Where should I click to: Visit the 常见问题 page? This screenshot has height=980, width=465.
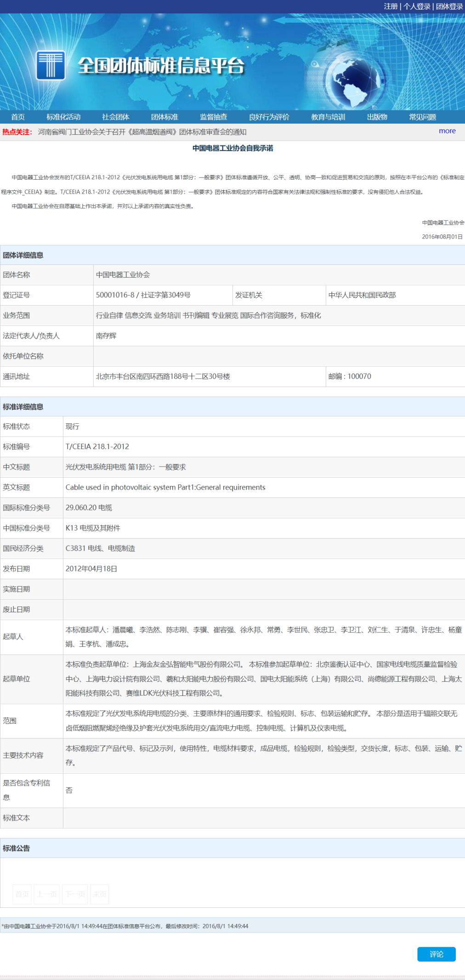pyautogui.click(x=423, y=117)
